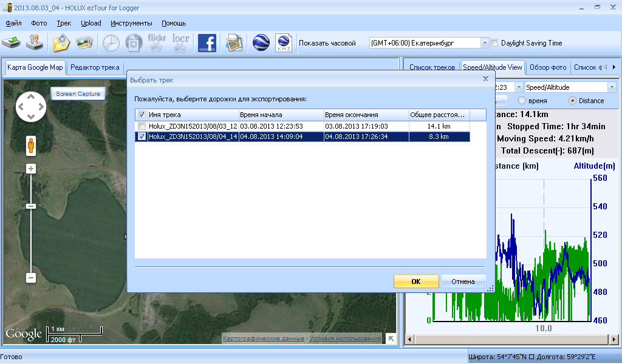Select the Street View pegman icon
The width and height of the screenshot is (622, 364).
(x=31, y=146)
